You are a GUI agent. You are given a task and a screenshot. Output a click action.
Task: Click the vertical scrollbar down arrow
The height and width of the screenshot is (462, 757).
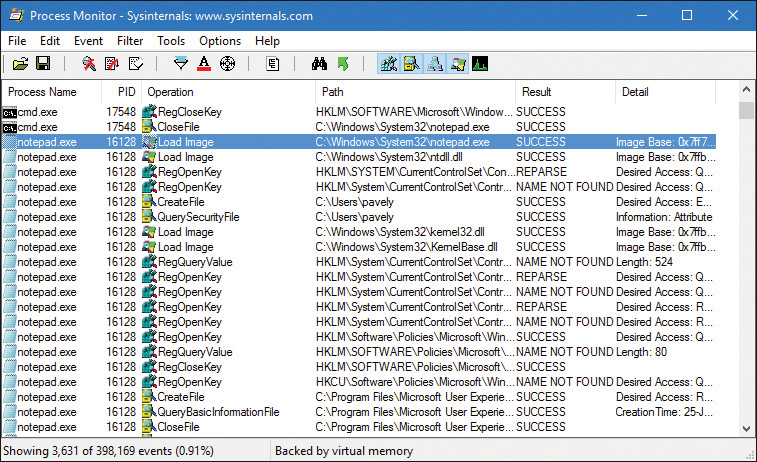746,428
